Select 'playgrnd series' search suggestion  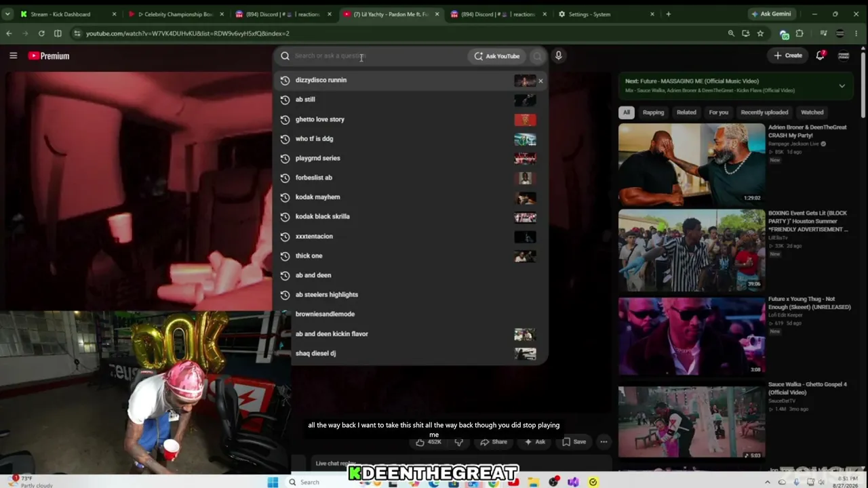411,159
